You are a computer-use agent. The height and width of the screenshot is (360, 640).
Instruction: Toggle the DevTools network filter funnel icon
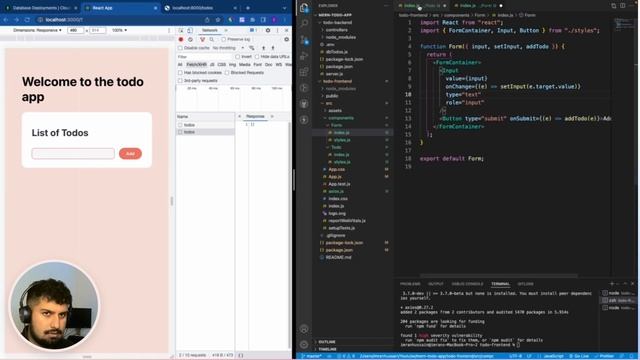pyautogui.click(x=202, y=40)
